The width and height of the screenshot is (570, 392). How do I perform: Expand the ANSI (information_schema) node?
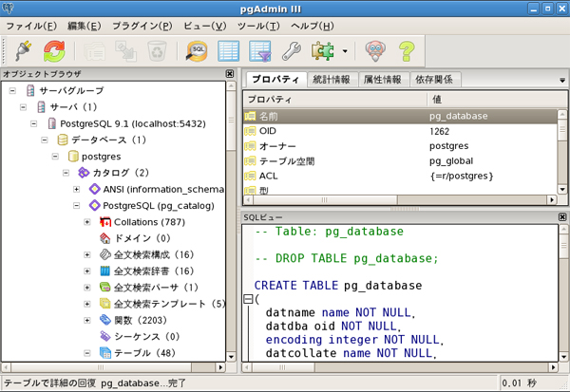[x=76, y=189]
